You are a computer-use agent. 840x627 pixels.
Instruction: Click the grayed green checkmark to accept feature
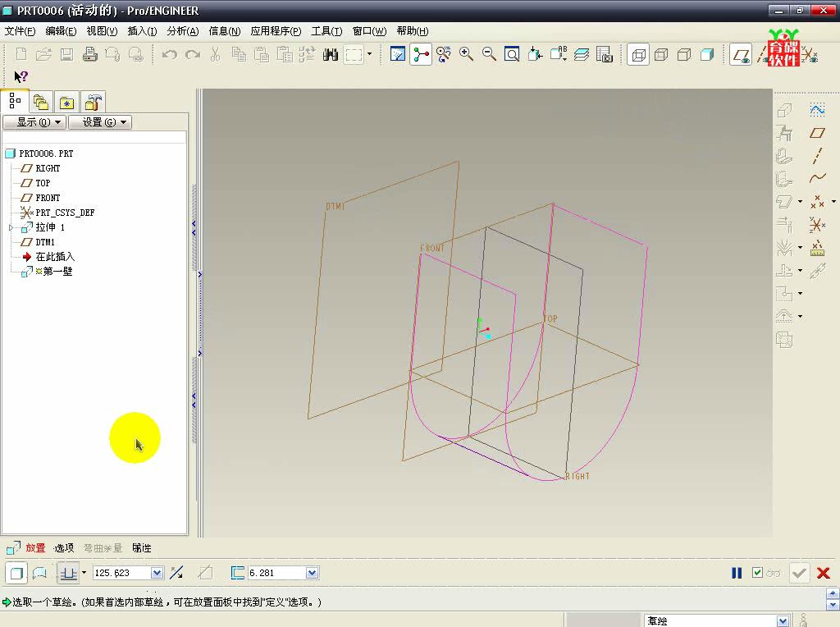[799, 573]
